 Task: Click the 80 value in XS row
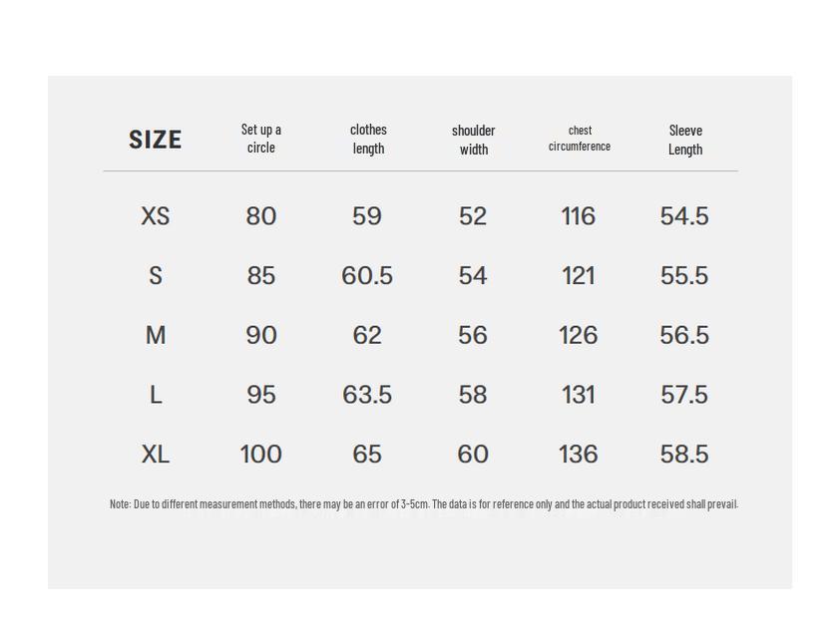coord(261,216)
